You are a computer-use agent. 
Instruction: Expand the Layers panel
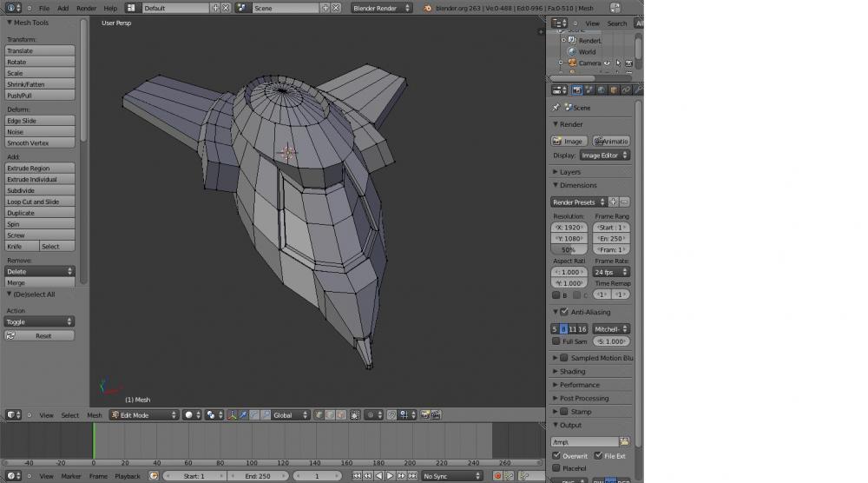(x=569, y=172)
